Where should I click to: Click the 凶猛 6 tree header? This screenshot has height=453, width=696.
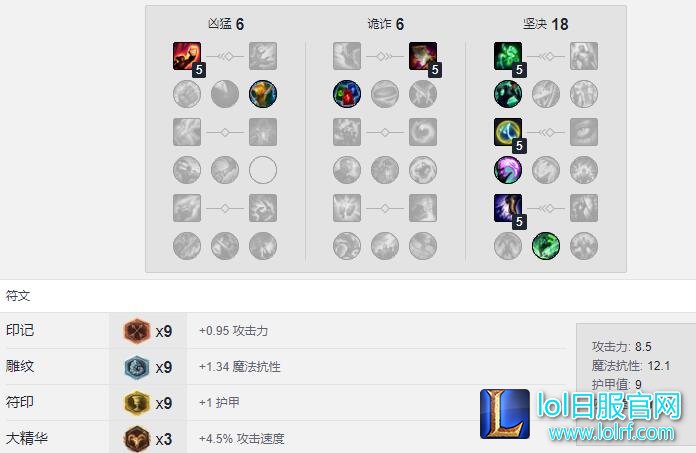[x=226, y=24]
